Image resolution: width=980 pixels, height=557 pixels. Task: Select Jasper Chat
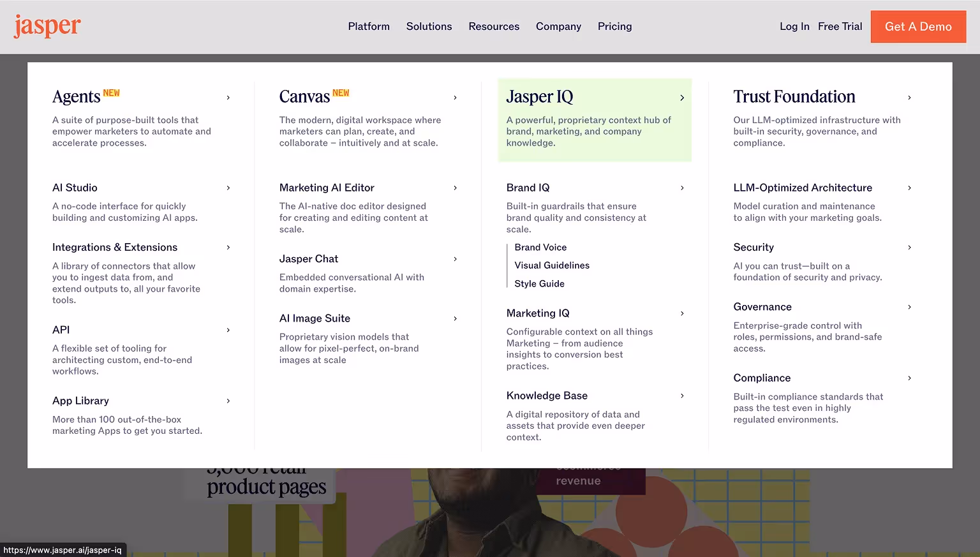tap(309, 259)
